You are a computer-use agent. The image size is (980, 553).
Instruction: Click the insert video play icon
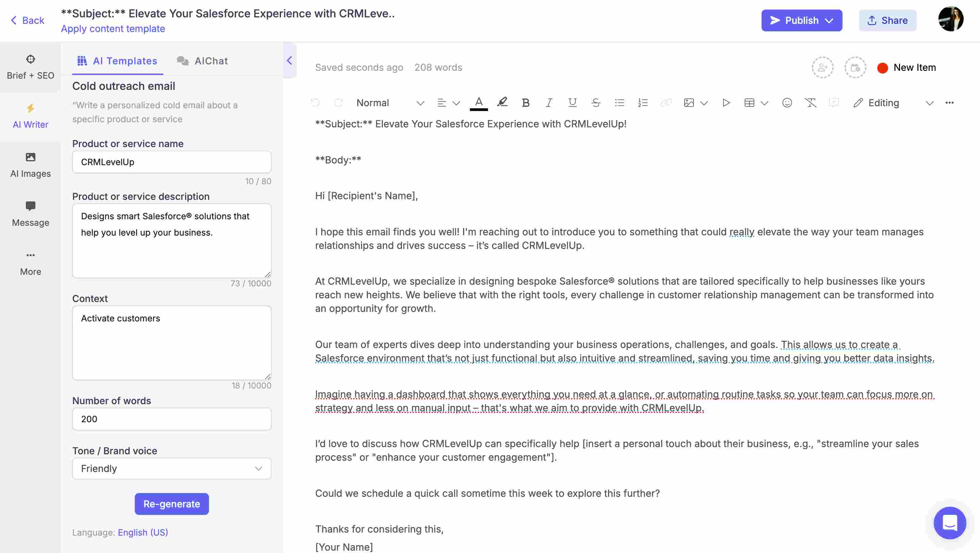pyautogui.click(x=726, y=103)
